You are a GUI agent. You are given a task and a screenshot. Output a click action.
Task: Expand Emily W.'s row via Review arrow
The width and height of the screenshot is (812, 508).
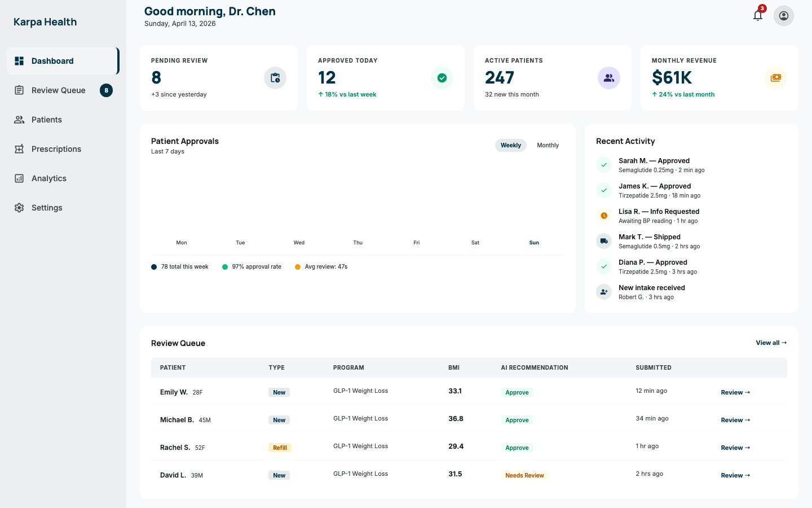tap(734, 392)
